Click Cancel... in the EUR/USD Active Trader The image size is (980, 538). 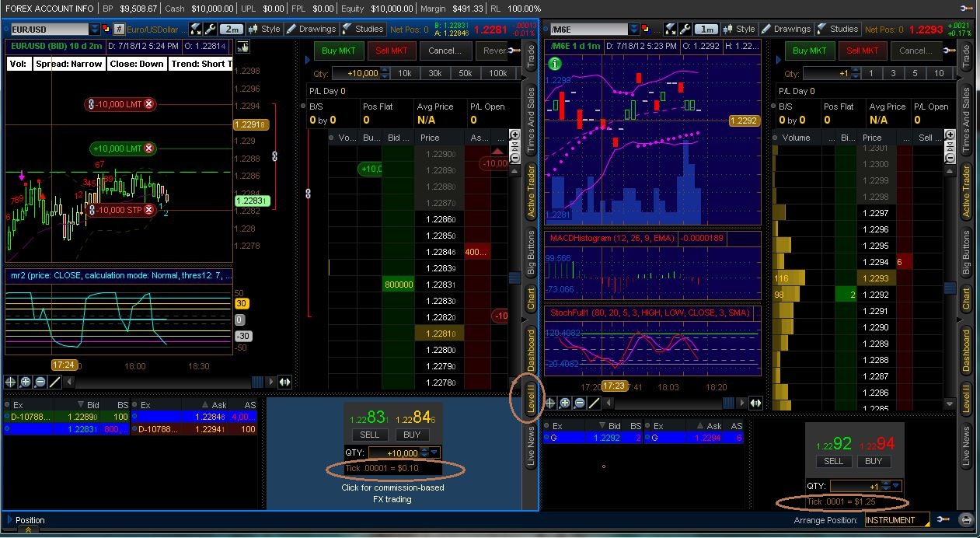(x=445, y=51)
